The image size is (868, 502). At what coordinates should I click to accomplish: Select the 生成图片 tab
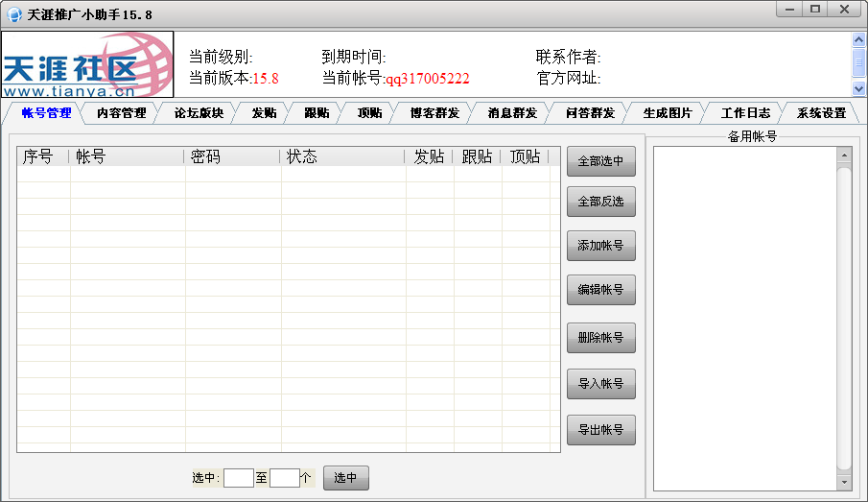(668, 113)
